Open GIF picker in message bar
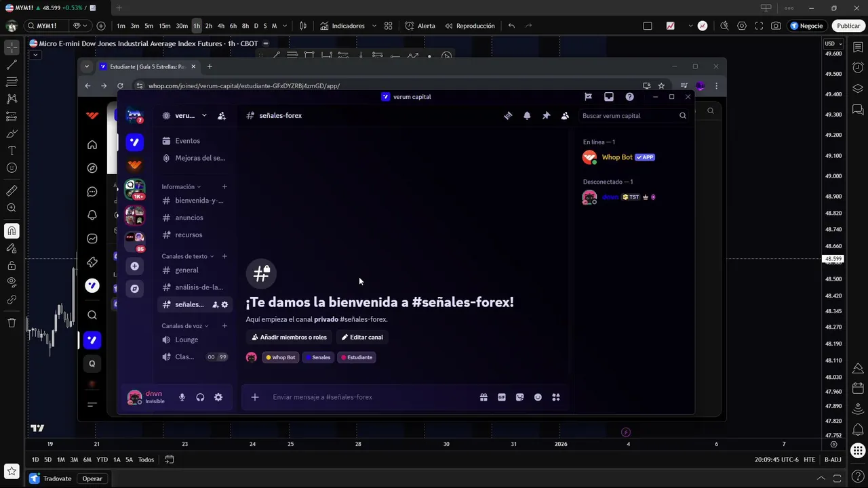Image resolution: width=868 pixels, height=488 pixels. pyautogui.click(x=502, y=397)
